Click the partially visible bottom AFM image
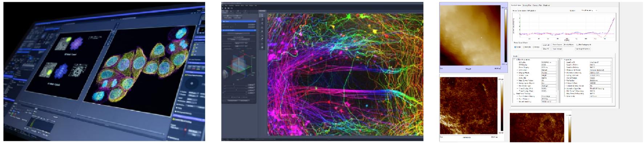 tap(537, 127)
